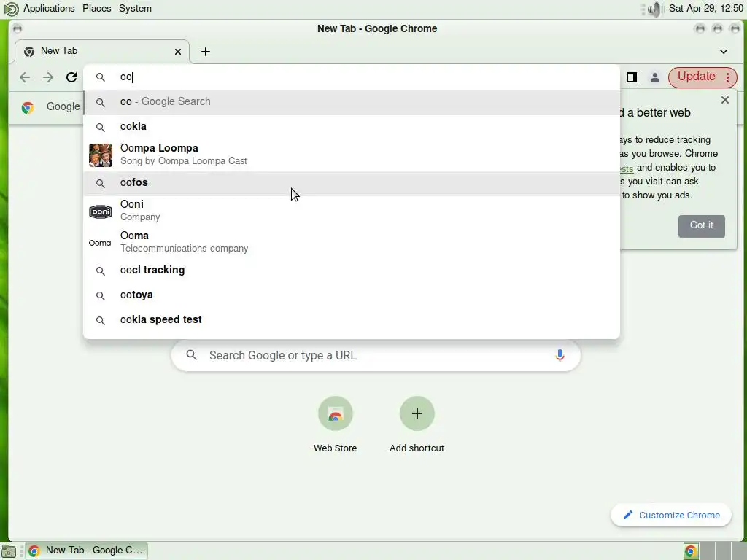Click the Google bookmark in bookmarks bar
The image size is (747, 560).
(51, 106)
